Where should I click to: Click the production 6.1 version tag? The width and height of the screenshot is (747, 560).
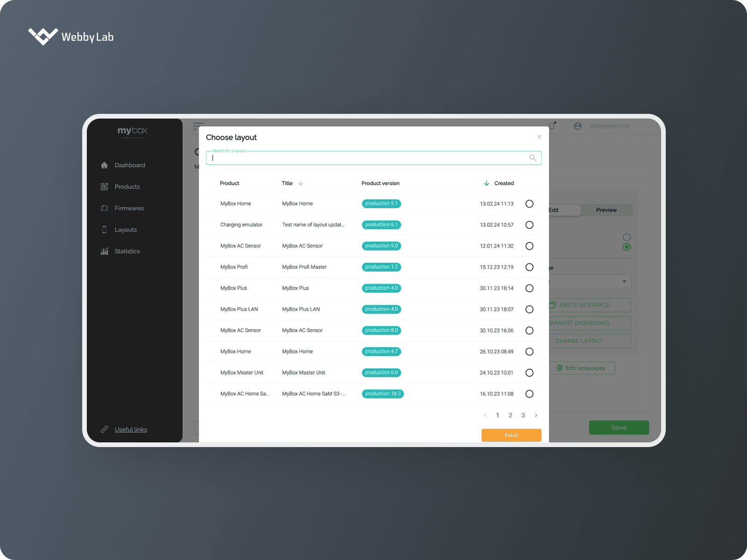click(381, 224)
